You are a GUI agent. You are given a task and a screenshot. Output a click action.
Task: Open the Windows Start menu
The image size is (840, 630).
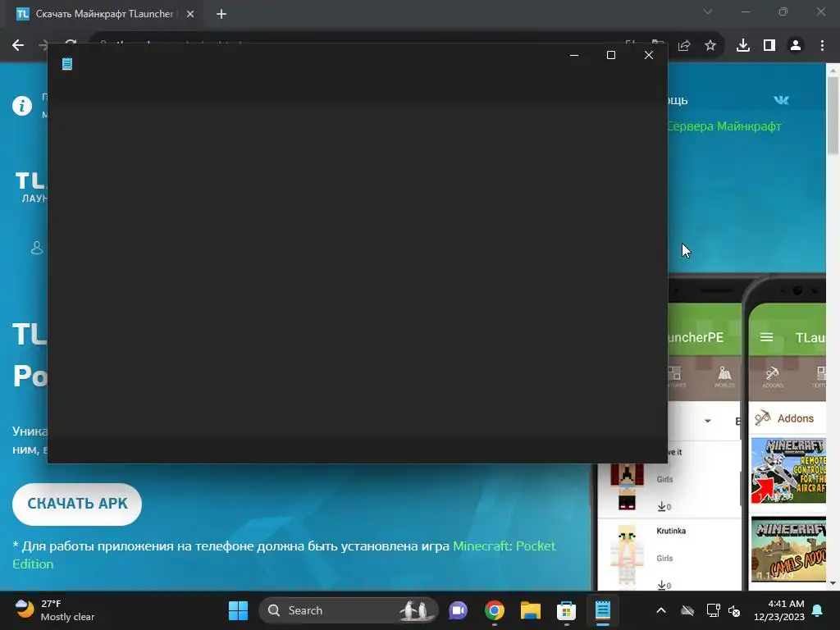click(x=238, y=610)
